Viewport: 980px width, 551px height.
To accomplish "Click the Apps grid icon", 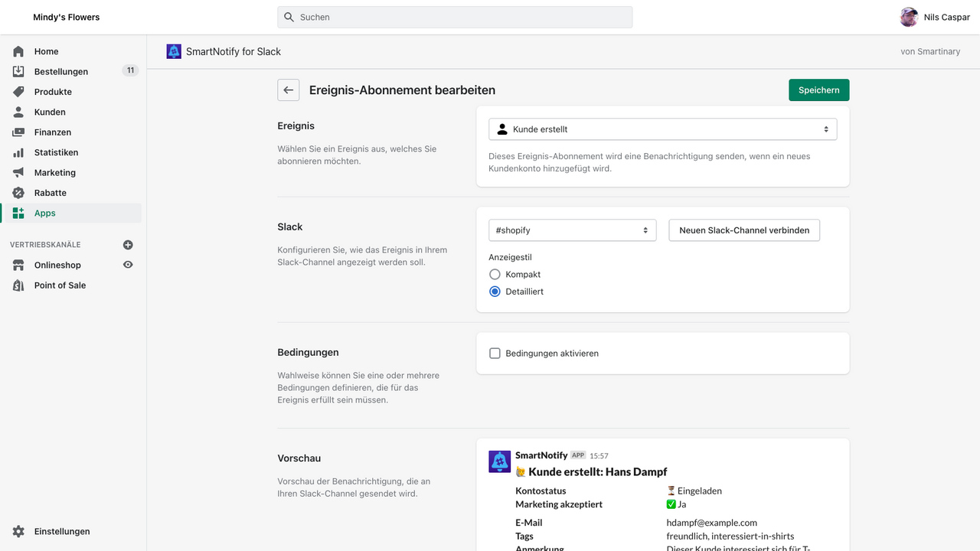I will 18,214.
